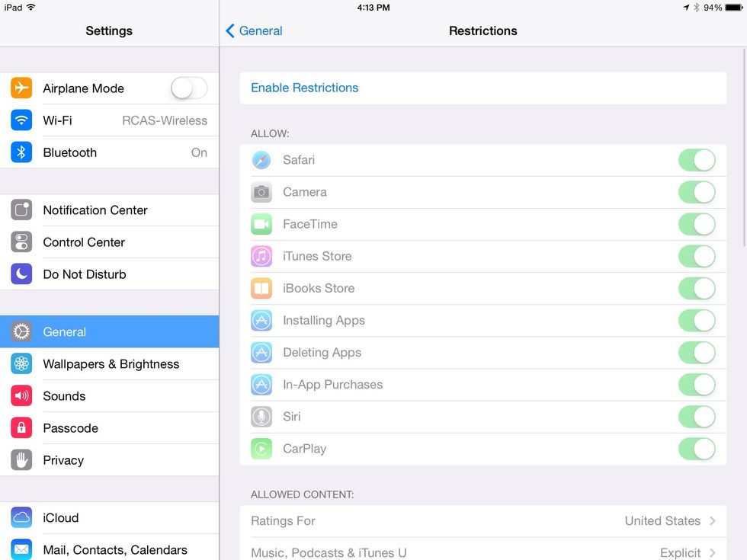Click the Bluetooth icon in the sidebar

pos(21,152)
